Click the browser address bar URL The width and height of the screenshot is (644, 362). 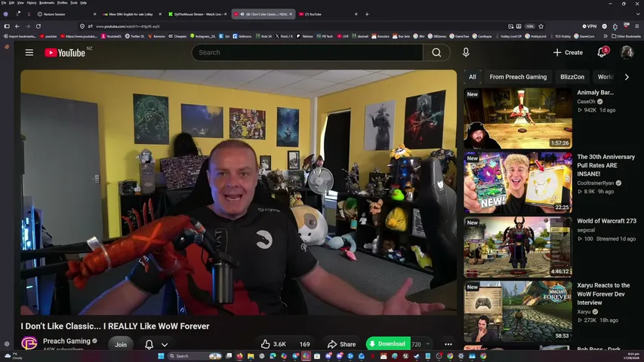[128, 26]
